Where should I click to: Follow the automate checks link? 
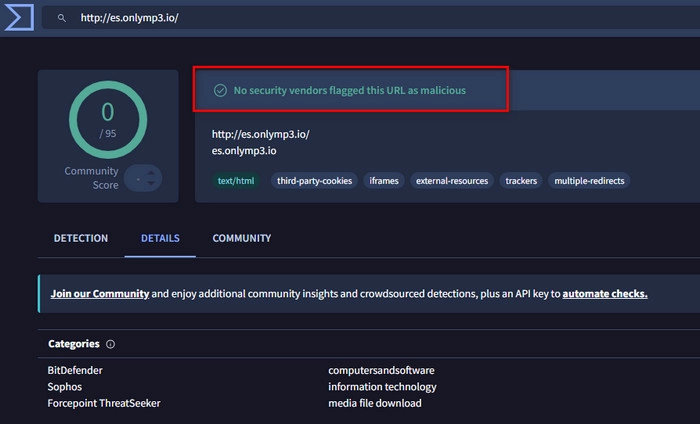coord(605,294)
